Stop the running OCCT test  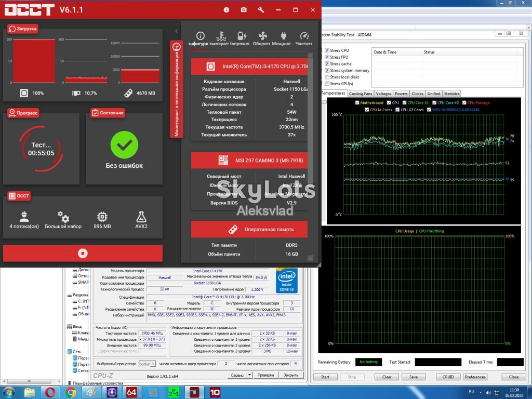click(x=83, y=253)
